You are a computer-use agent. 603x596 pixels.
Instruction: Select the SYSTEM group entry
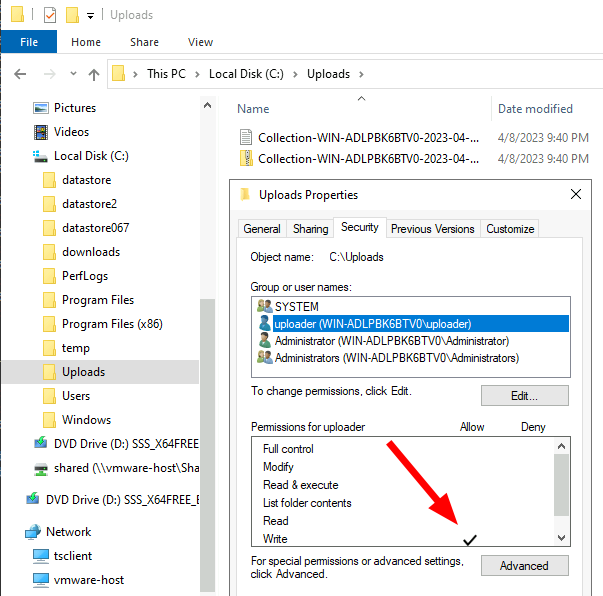point(297,307)
